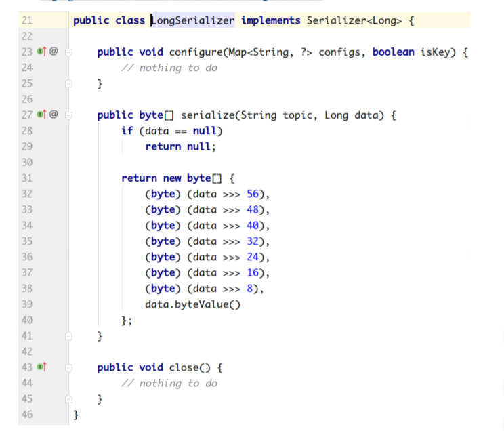The height and width of the screenshot is (431, 504).
Task: Click the @ annotation marker on line 27
Action: (54, 114)
